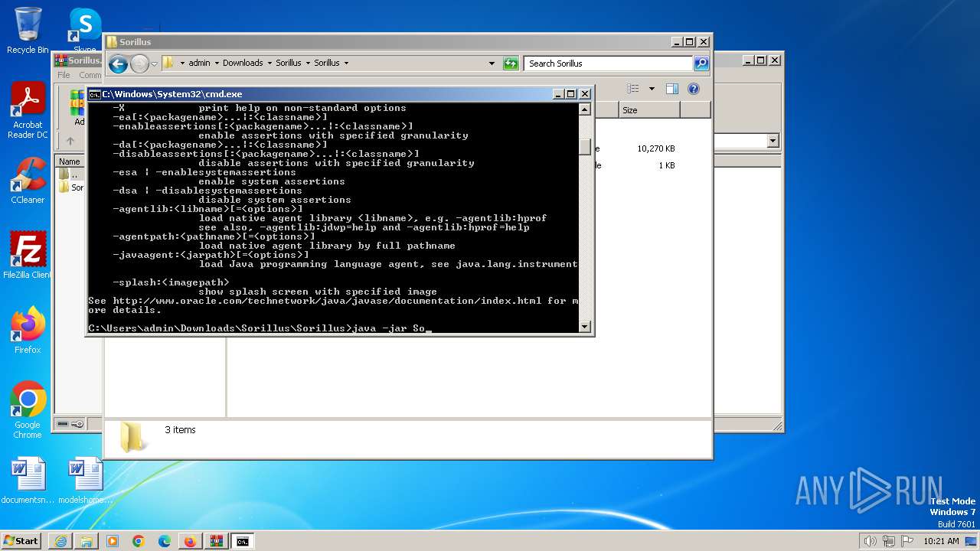Click the Sorillus folder icon in details pane
This screenshot has width=980, height=551.
click(134, 437)
